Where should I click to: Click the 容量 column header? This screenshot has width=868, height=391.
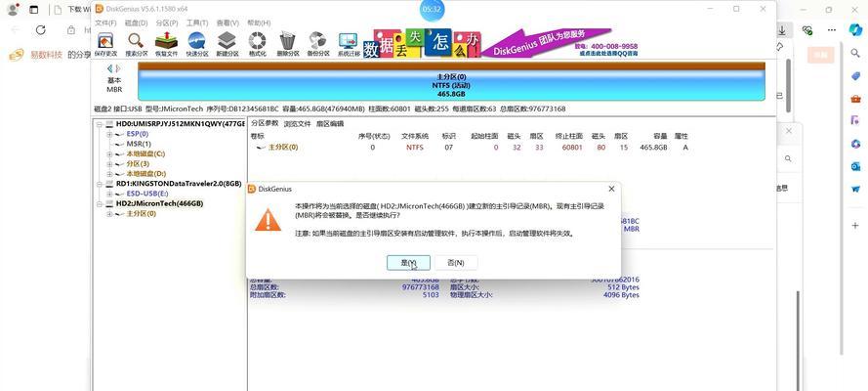pos(660,136)
